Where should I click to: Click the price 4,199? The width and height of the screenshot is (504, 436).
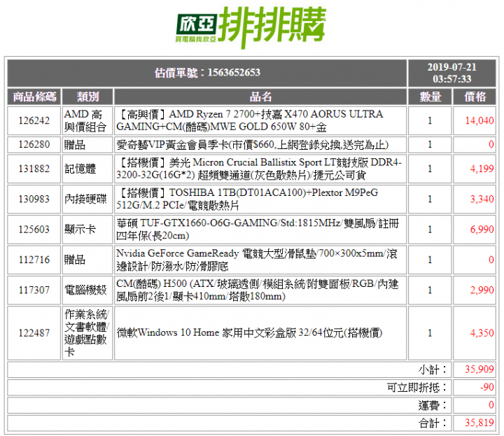tap(482, 169)
